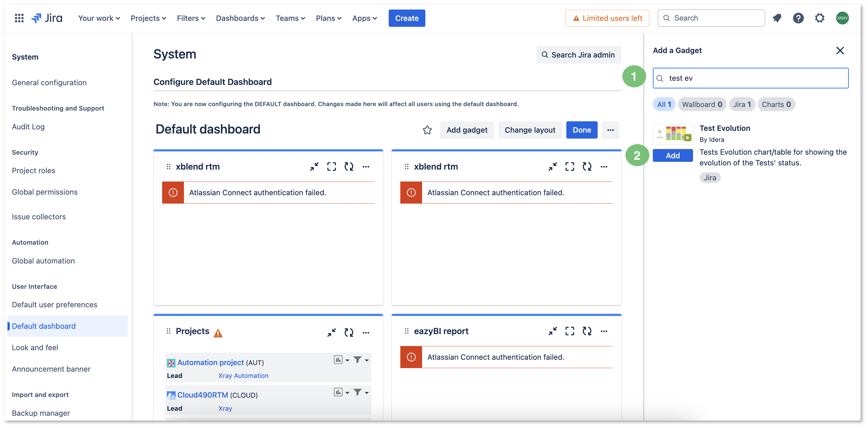Viewport: 868px width, 428px height.
Task: Select the Charts 0 gadget category
Action: 776,105
